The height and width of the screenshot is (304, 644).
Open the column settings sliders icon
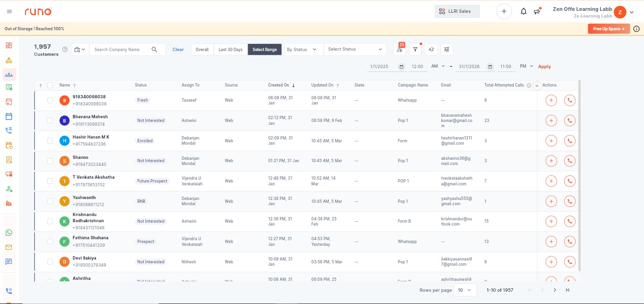(x=447, y=49)
